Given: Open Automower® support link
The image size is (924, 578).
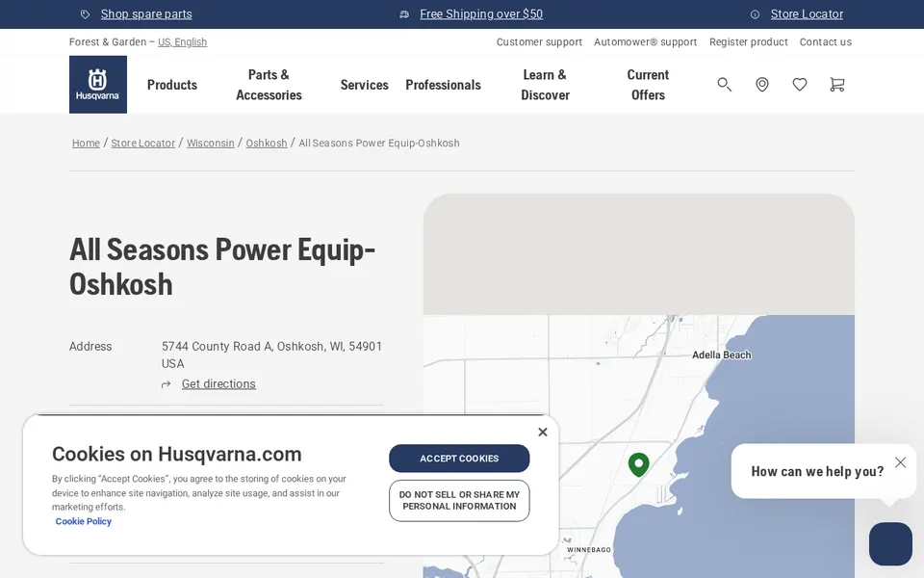Looking at the screenshot, I should pyautogui.click(x=645, y=41).
